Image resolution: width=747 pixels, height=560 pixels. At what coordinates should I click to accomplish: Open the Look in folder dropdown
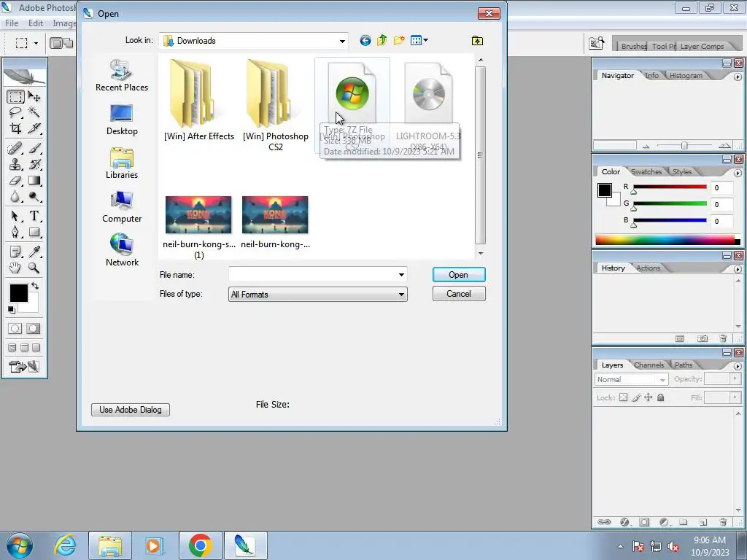(x=342, y=41)
